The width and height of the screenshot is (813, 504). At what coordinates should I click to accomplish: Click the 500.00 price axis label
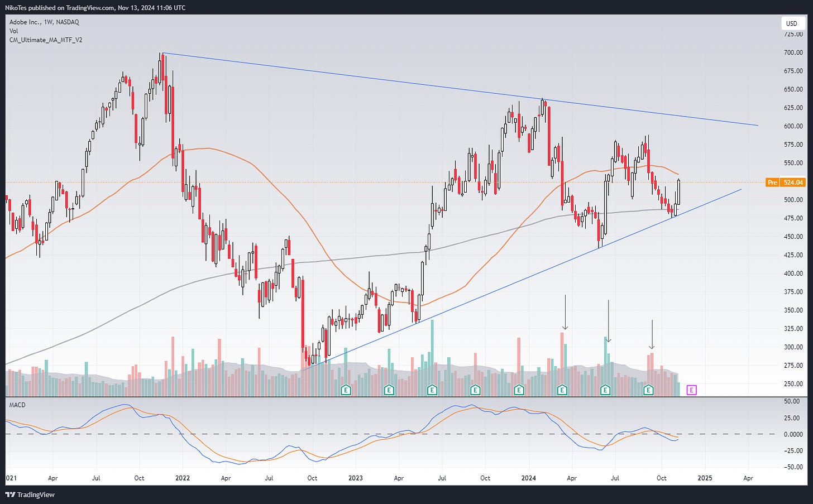coord(793,200)
